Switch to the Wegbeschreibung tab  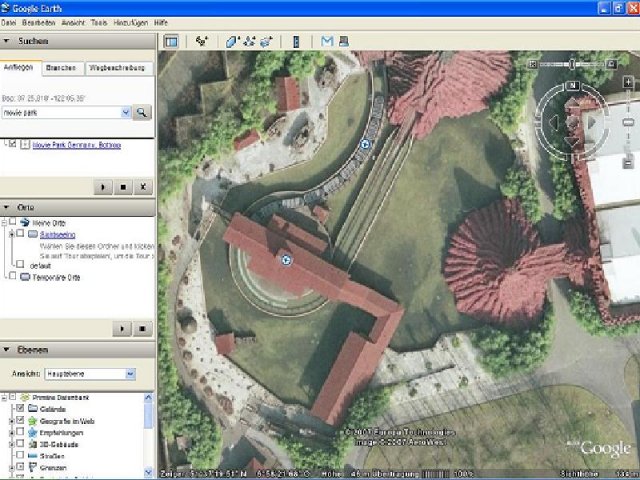click(x=117, y=68)
